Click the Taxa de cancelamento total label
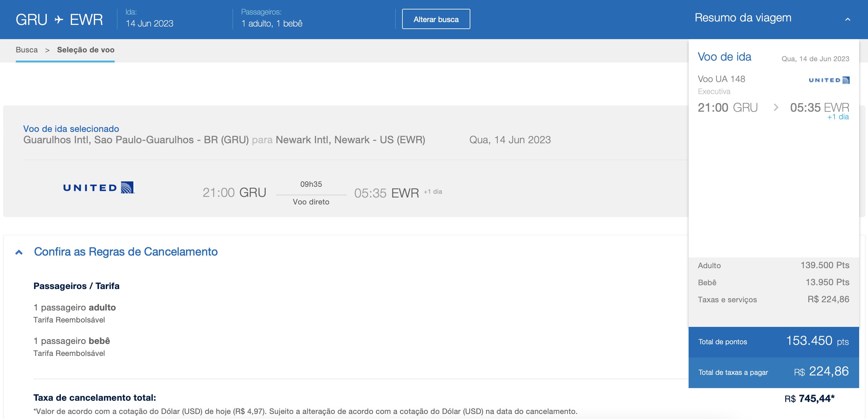 pyautogui.click(x=95, y=398)
